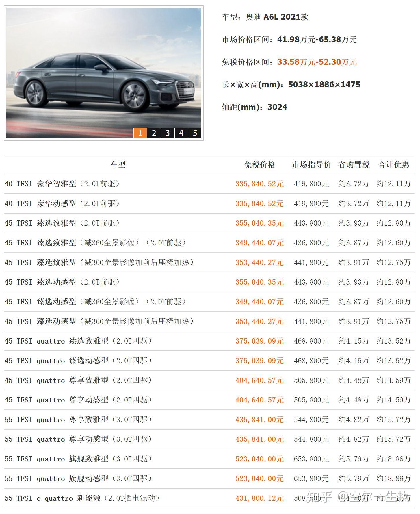Click the 合计优惠 column header
The image size is (420, 514).
click(x=394, y=165)
